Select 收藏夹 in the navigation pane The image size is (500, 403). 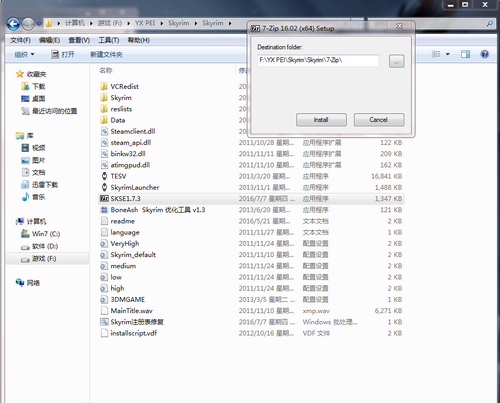[36, 74]
